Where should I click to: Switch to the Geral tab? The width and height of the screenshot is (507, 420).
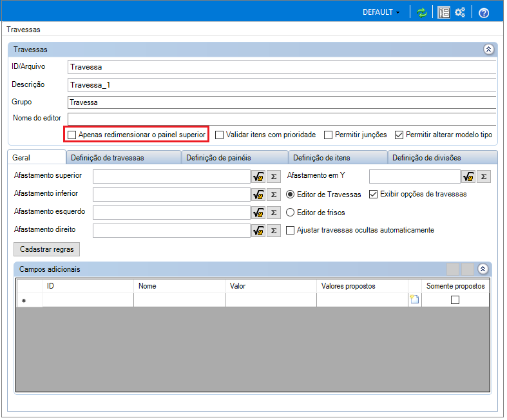point(37,158)
